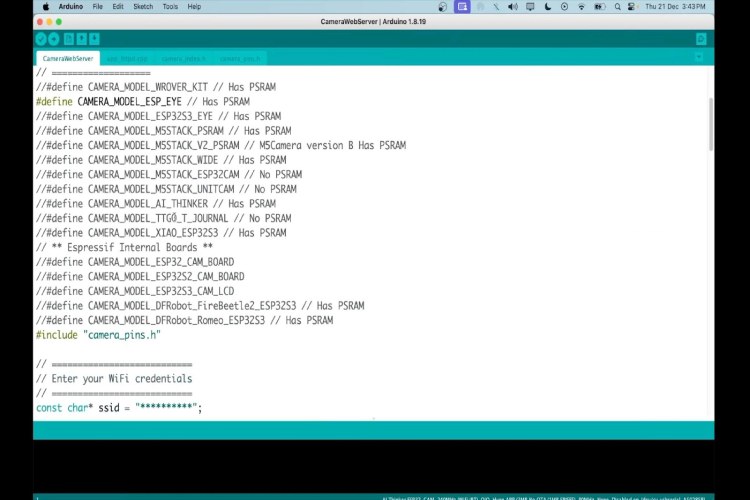The height and width of the screenshot is (500, 750).
Task: Click the CAMERA_MODEL_M5STACK_UNITCAM line
Action: pos(166,189)
